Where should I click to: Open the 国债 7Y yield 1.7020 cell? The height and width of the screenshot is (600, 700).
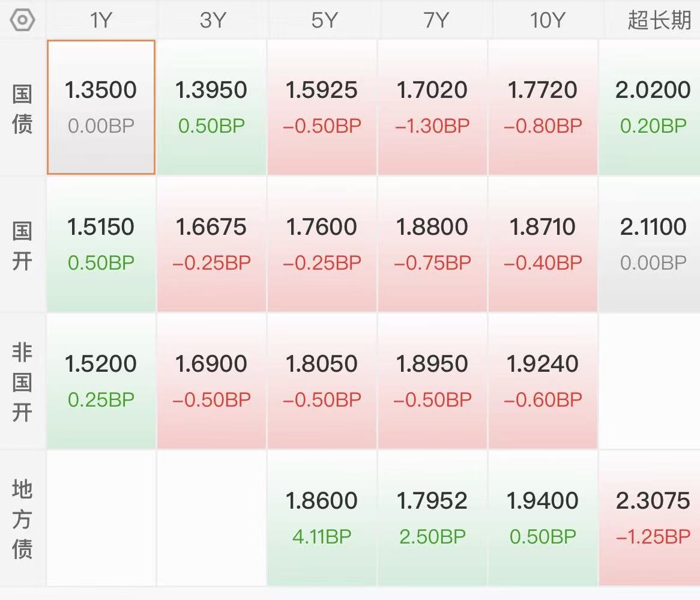[432, 107]
